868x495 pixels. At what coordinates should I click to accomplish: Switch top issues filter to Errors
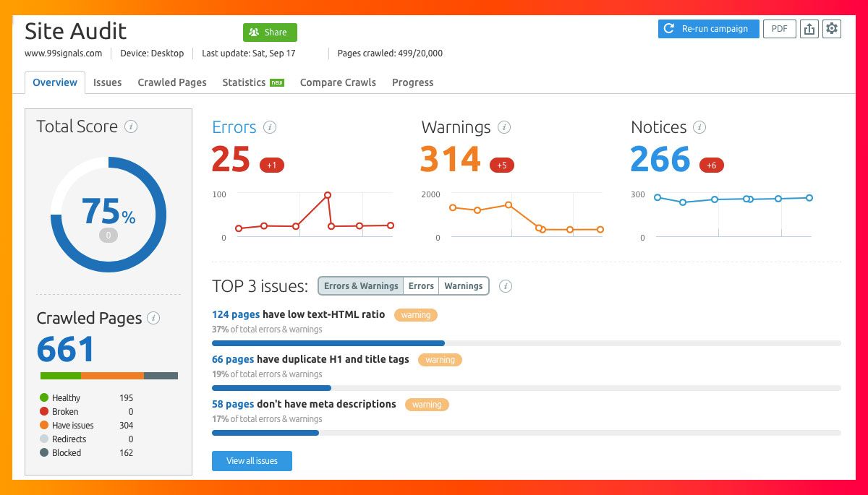coord(421,286)
